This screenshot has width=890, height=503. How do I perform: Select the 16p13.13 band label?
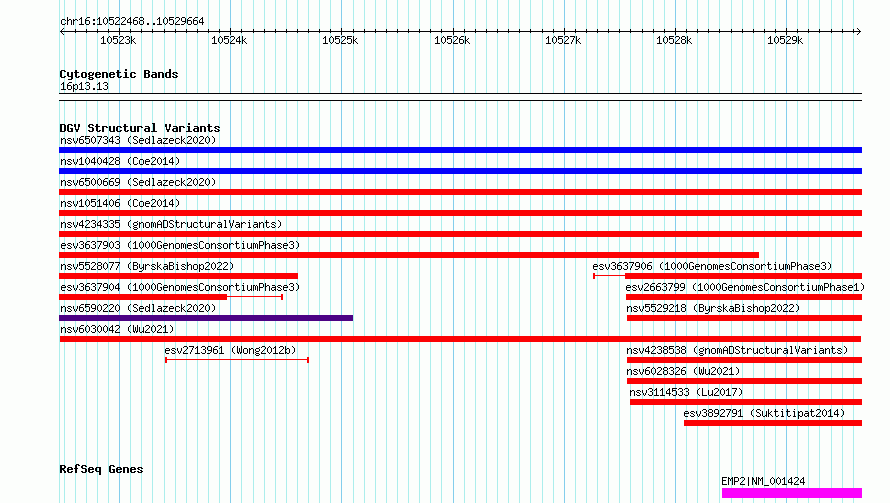(x=84, y=86)
